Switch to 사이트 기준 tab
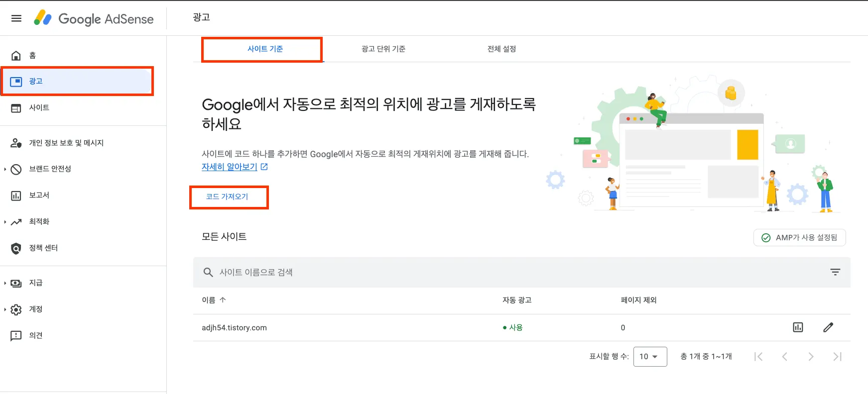 [265, 49]
